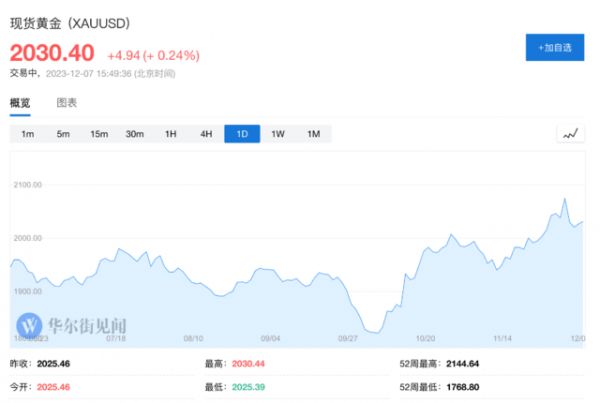
Task: Click the line chart style icon
Action: [570, 134]
